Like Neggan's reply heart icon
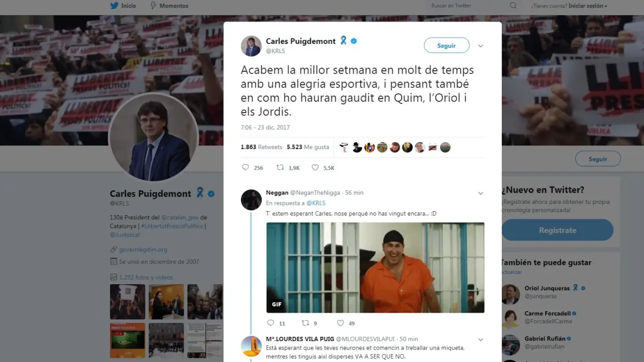The image size is (644, 362). [340, 323]
